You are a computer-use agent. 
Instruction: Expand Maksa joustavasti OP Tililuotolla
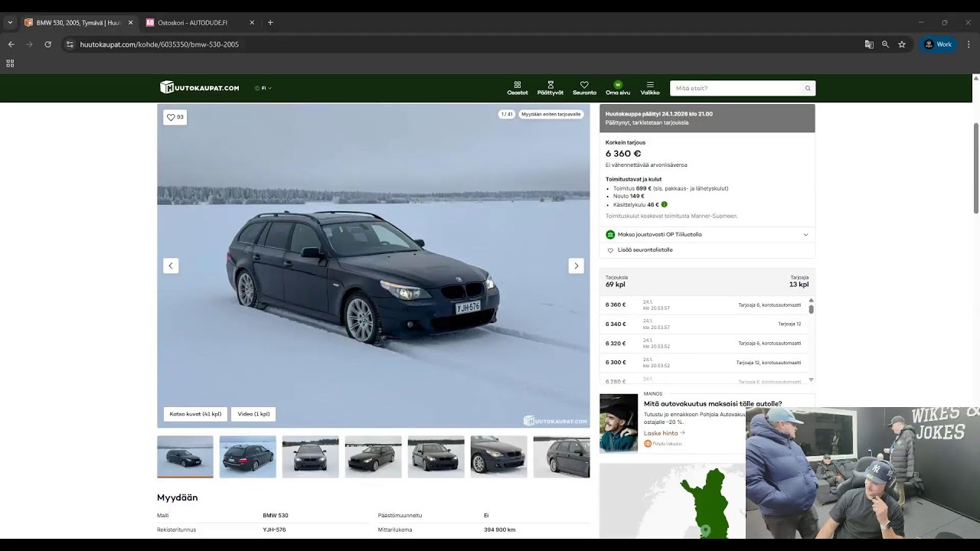coord(707,234)
